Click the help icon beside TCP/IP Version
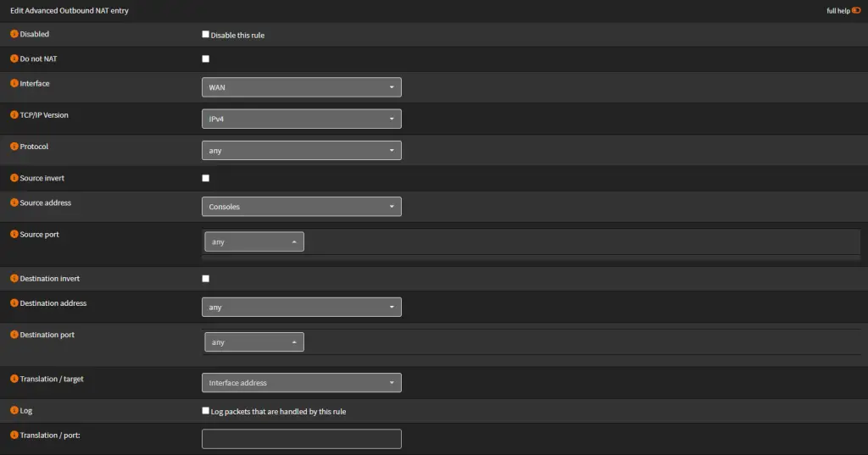Image resolution: width=868 pixels, height=455 pixels. point(14,115)
